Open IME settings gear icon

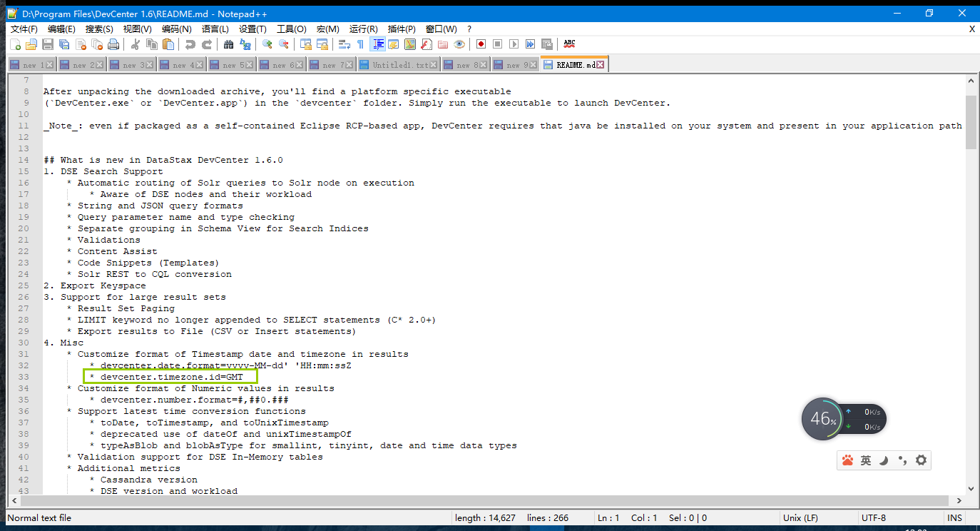(x=921, y=460)
